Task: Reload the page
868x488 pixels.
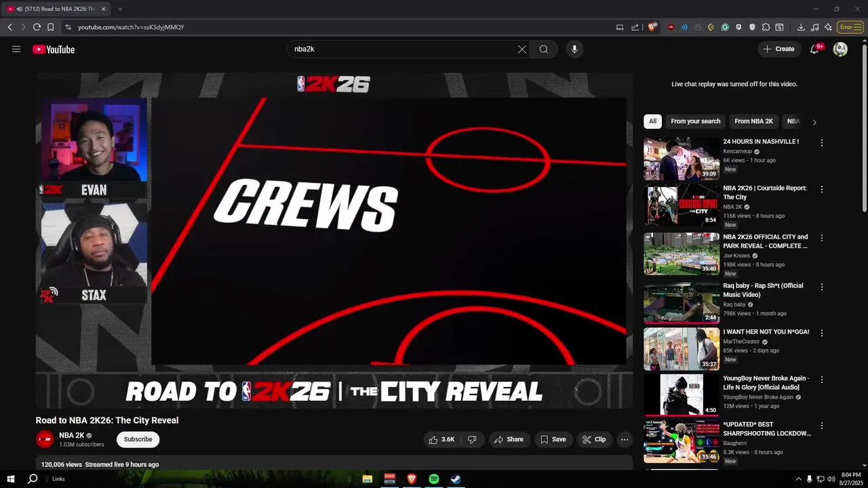Action: click(x=37, y=27)
